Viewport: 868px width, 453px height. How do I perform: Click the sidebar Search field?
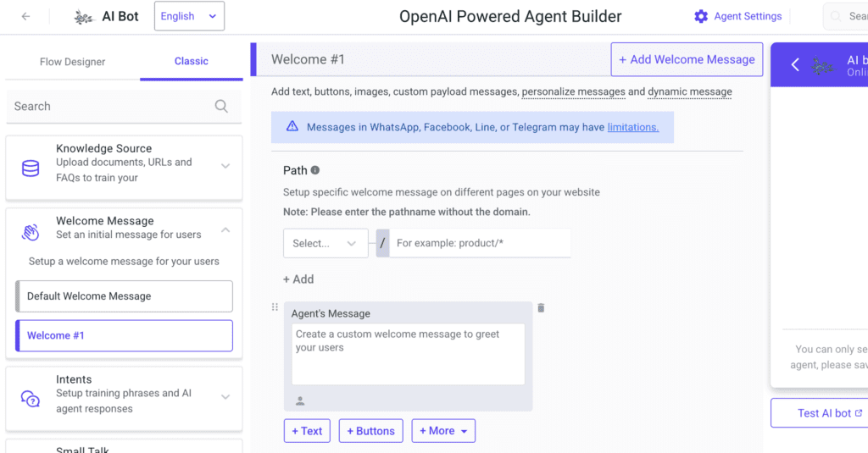[x=124, y=106]
